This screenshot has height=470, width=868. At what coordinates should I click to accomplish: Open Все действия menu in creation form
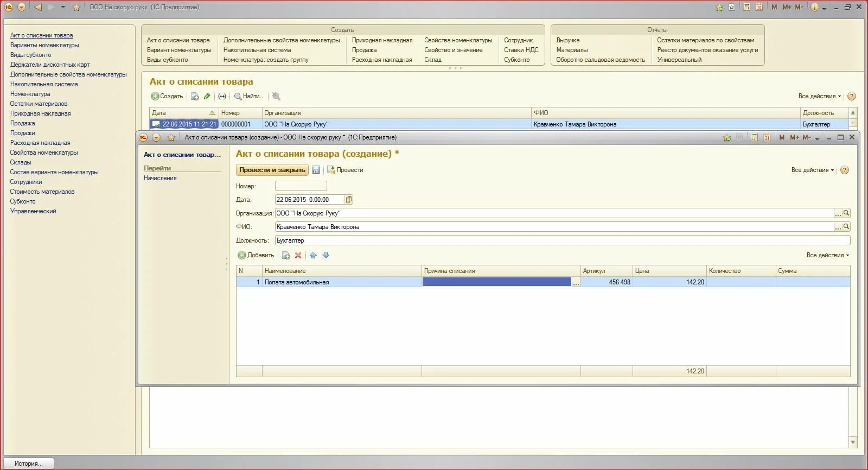812,170
